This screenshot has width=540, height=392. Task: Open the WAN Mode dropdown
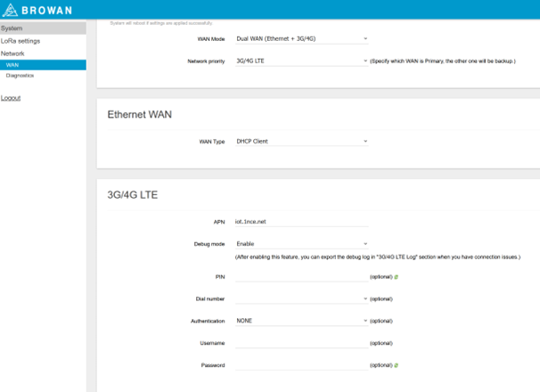[x=302, y=38]
